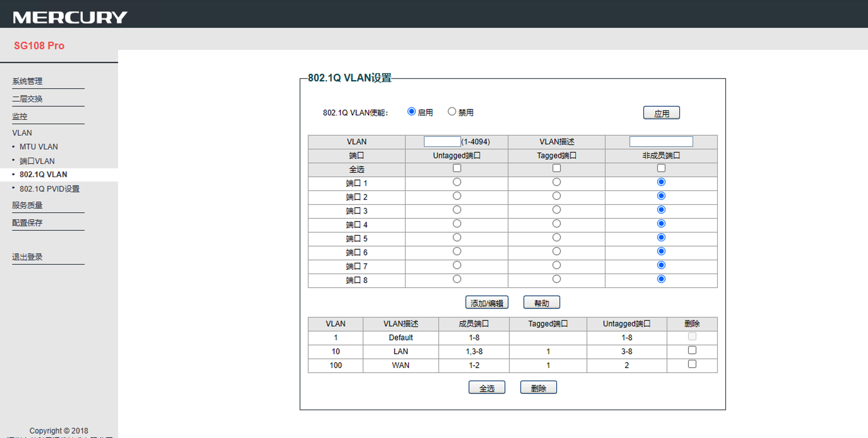The width and height of the screenshot is (868, 438).
Task: Set 端口 7 as Tagged
Action: 557,265
